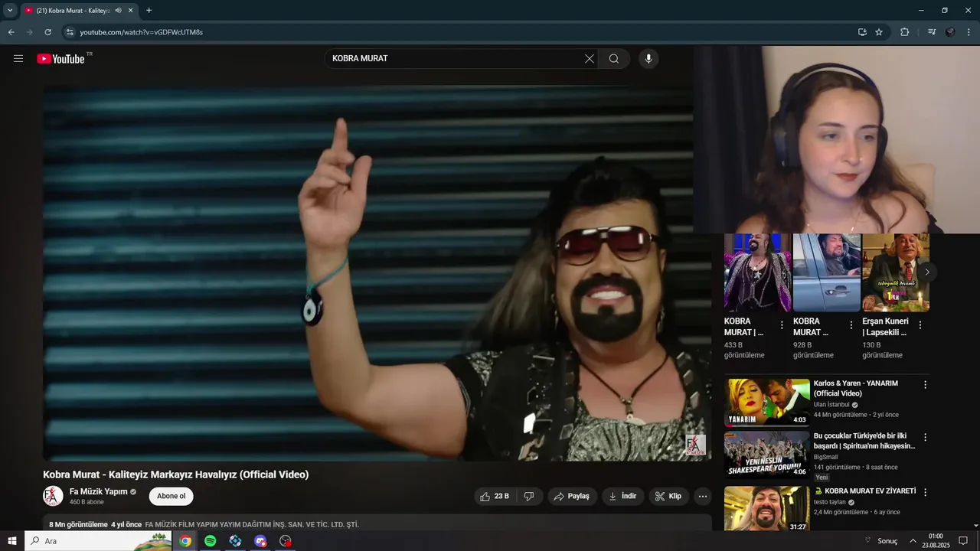
Task: Download the video with İndir
Action: click(x=622, y=497)
